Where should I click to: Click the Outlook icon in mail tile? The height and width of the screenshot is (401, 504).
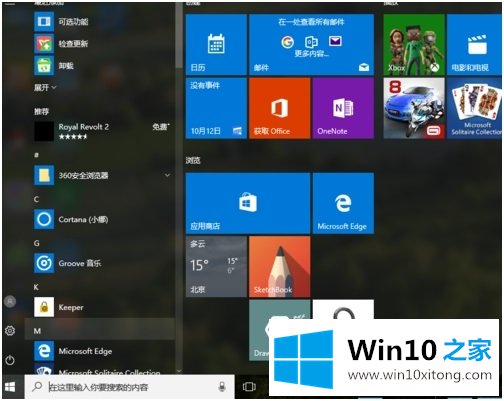pyautogui.click(x=311, y=42)
